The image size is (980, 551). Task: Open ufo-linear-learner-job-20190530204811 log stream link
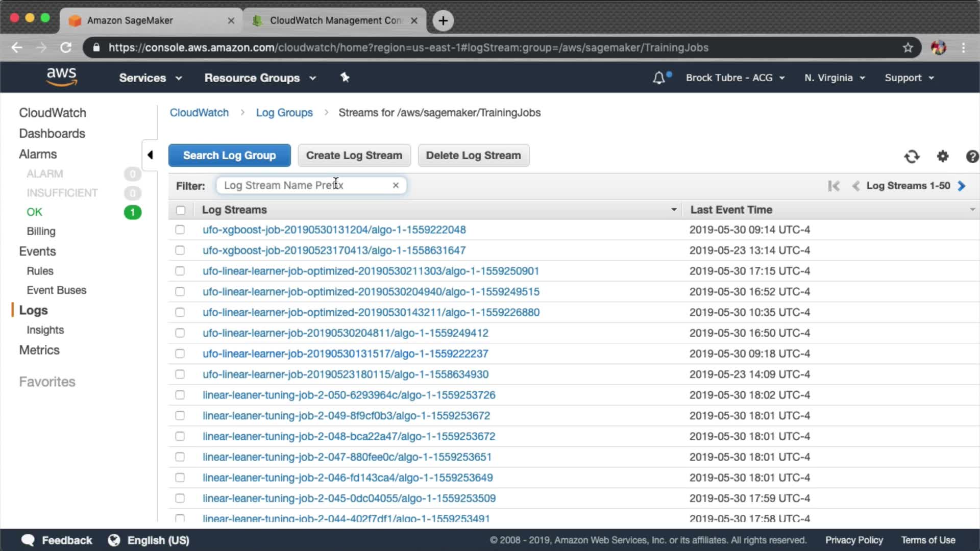345,333
